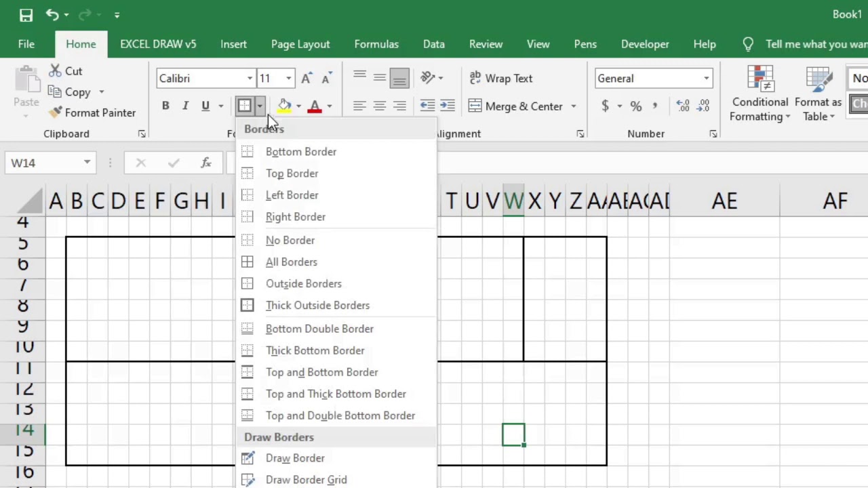Image resolution: width=868 pixels, height=488 pixels.
Task: Open the Clipboard dialog launcher
Action: [142, 134]
